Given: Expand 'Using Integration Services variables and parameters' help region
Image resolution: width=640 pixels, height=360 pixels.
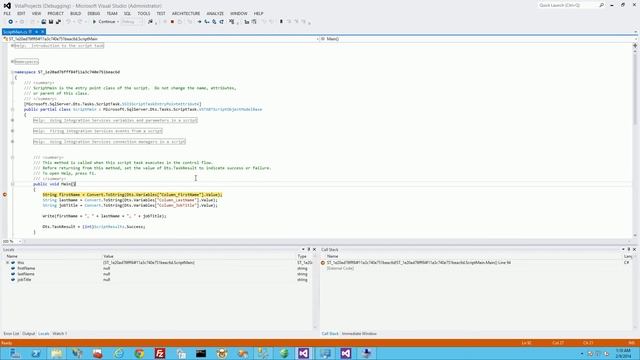Looking at the screenshot, I should pos(13,120).
